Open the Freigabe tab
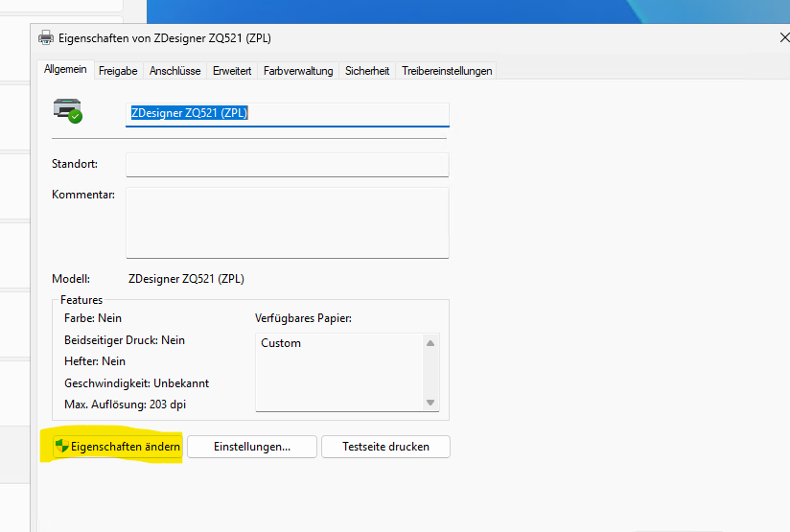Image resolution: width=790 pixels, height=532 pixels. pos(118,71)
